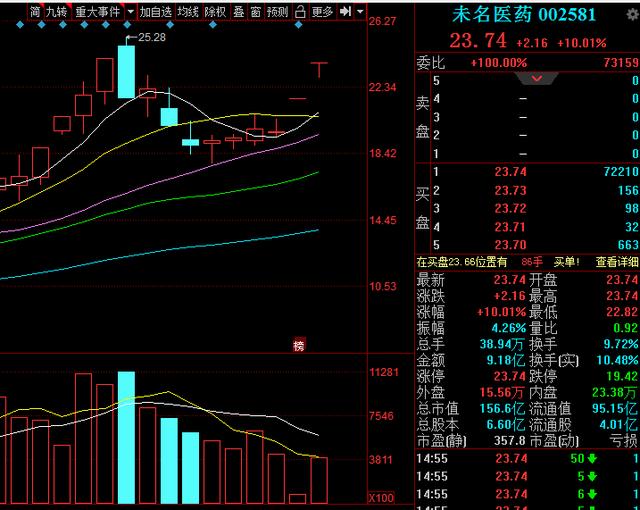Screen dimensions: 640x510
Task: Click the 查看详细 link
Action: [617, 262]
